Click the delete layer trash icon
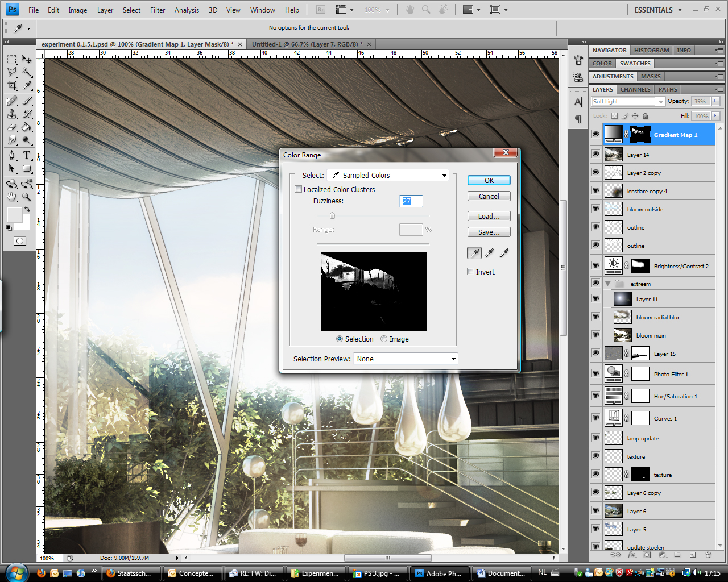 (x=708, y=555)
